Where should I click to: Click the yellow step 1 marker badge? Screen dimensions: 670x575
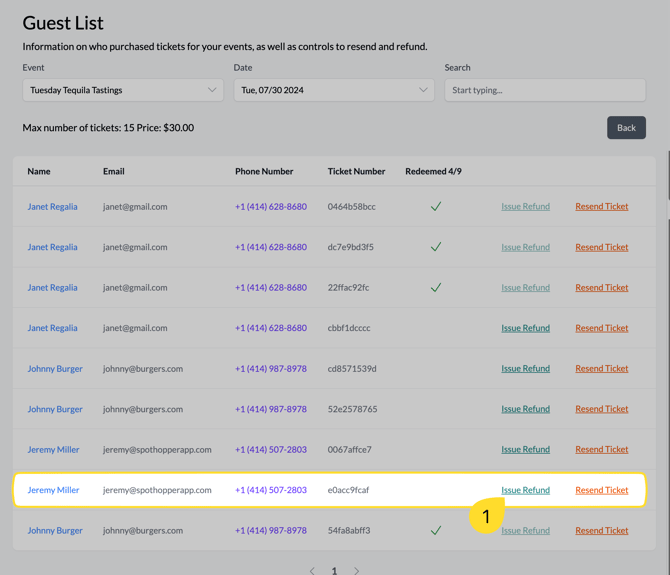point(487,516)
